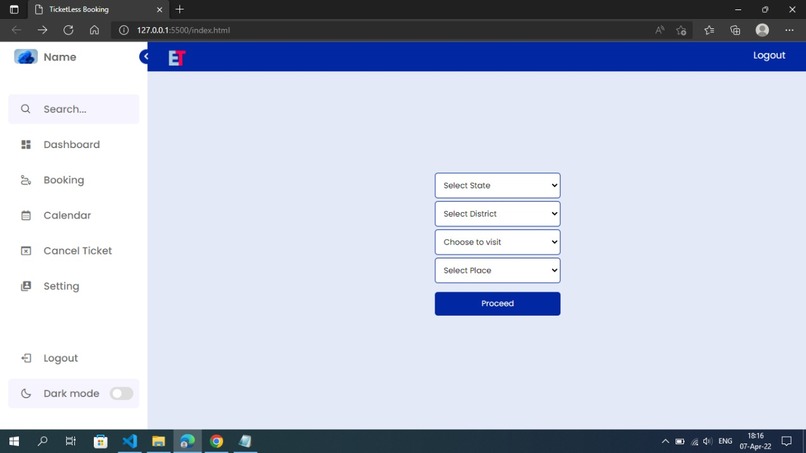The width and height of the screenshot is (806, 453).
Task: Open the Notepad app in the taskbar
Action: tap(245, 441)
